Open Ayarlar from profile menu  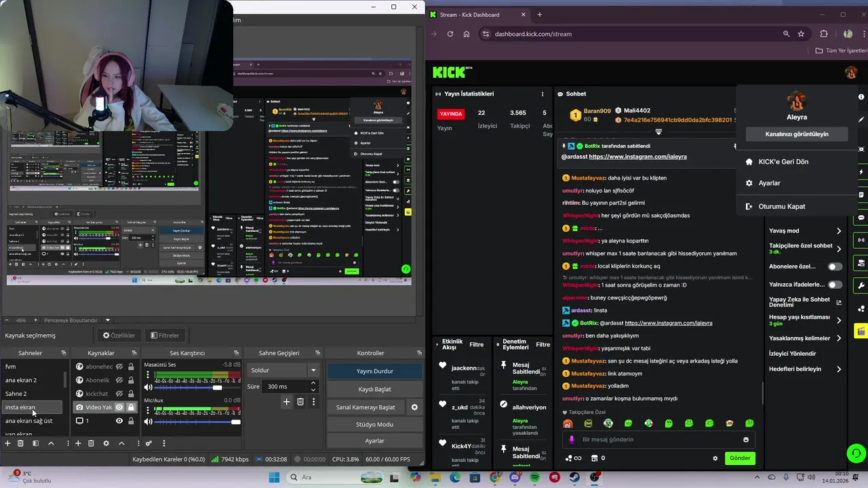pyautogui.click(x=769, y=183)
